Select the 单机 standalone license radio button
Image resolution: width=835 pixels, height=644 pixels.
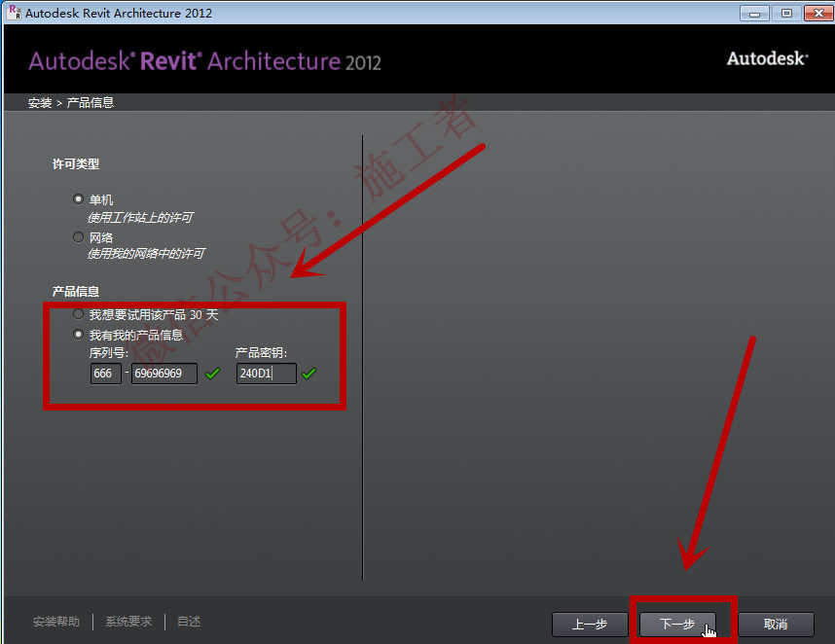tap(78, 199)
